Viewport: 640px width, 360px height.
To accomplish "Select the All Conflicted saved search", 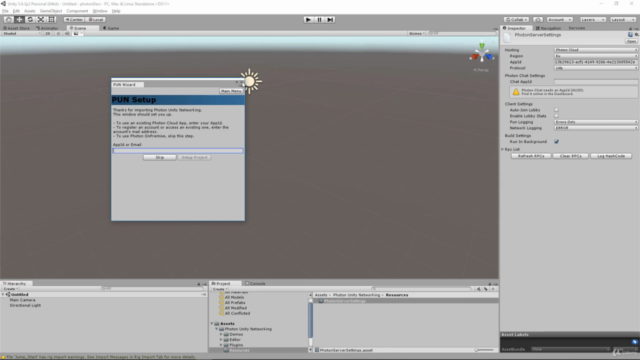I will [x=237, y=313].
